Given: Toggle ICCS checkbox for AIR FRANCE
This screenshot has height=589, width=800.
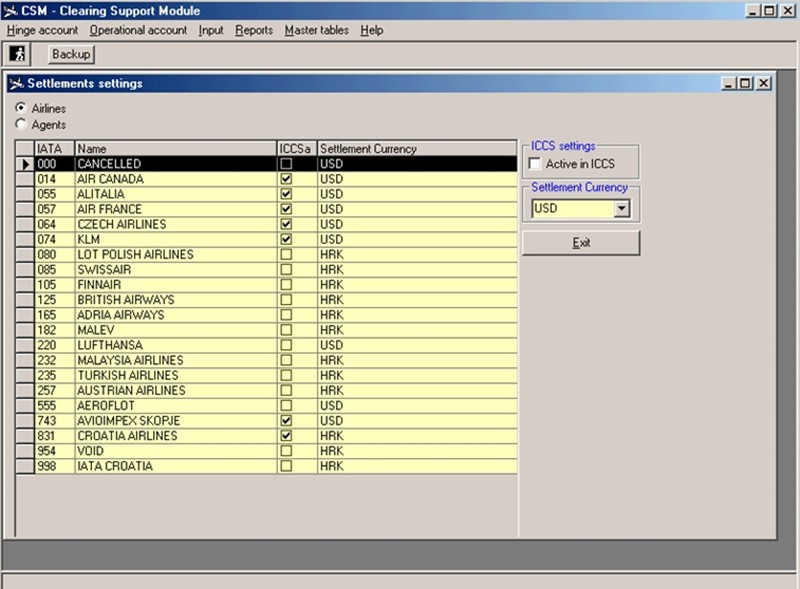Looking at the screenshot, I should (286, 209).
